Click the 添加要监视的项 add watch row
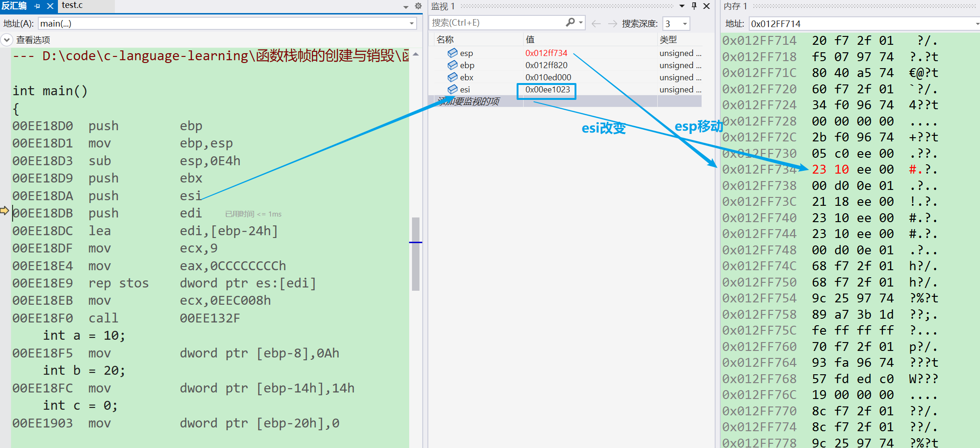Image resolution: width=980 pixels, height=448 pixels. [x=565, y=101]
